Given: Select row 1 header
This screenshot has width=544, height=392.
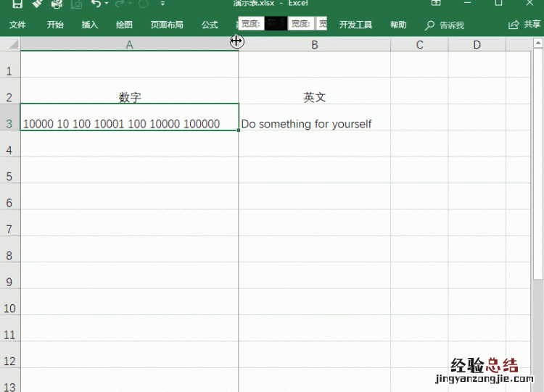Looking at the screenshot, I should (x=10, y=64).
